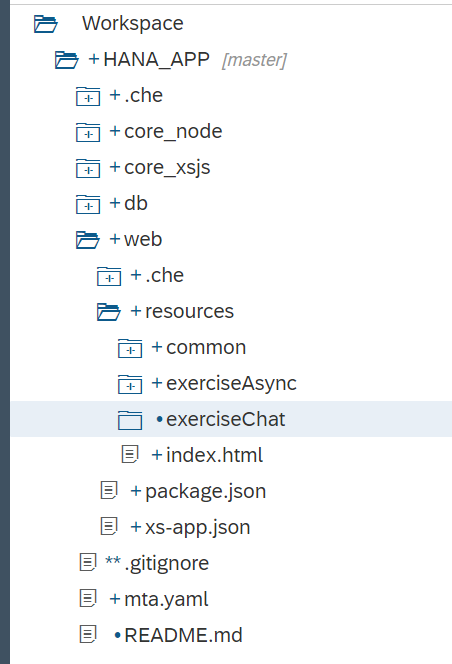Open xs-app.json file
The height and width of the screenshot is (664, 452).
coord(197,527)
